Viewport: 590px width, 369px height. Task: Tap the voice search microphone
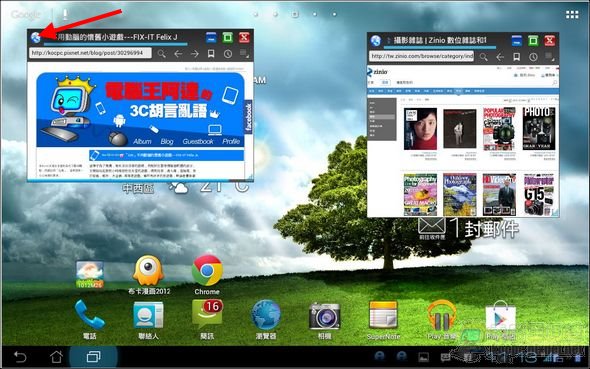point(65,15)
